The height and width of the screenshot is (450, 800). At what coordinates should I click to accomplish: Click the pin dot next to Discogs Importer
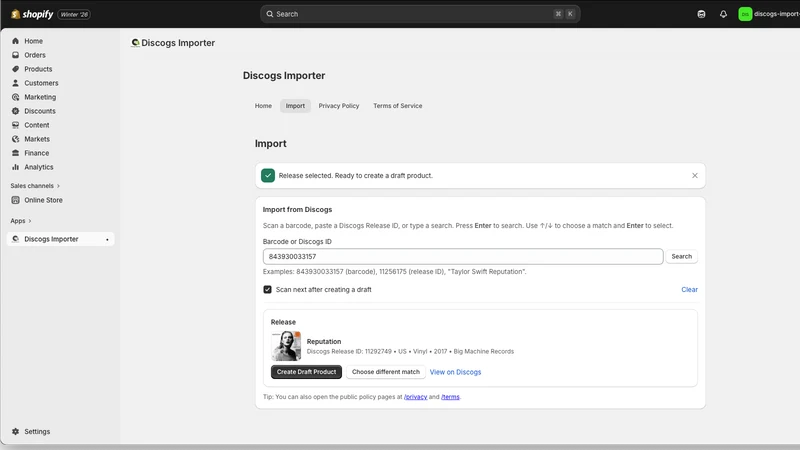tap(107, 239)
